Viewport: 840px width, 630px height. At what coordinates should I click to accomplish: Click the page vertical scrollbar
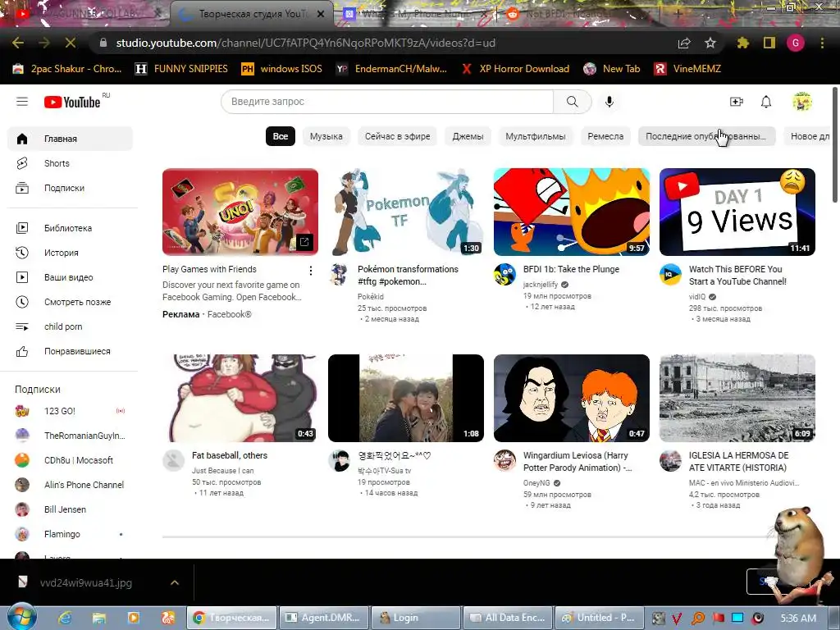tap(836, 144)
